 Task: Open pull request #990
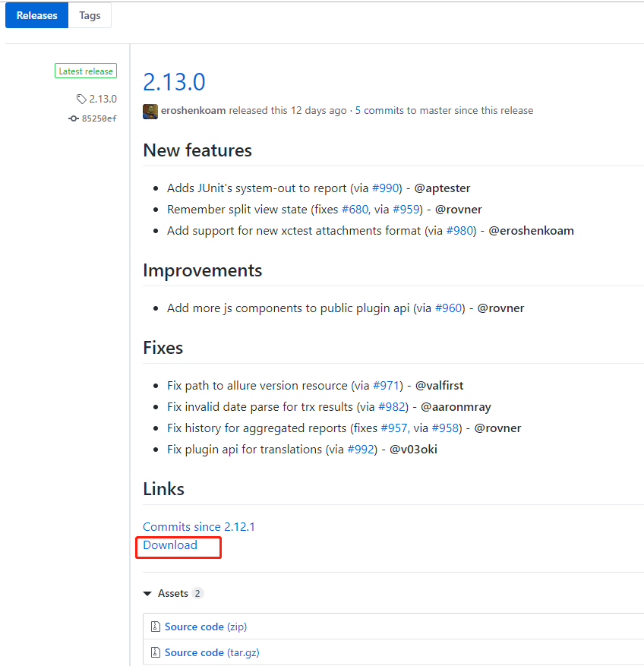tap(386, 188)
